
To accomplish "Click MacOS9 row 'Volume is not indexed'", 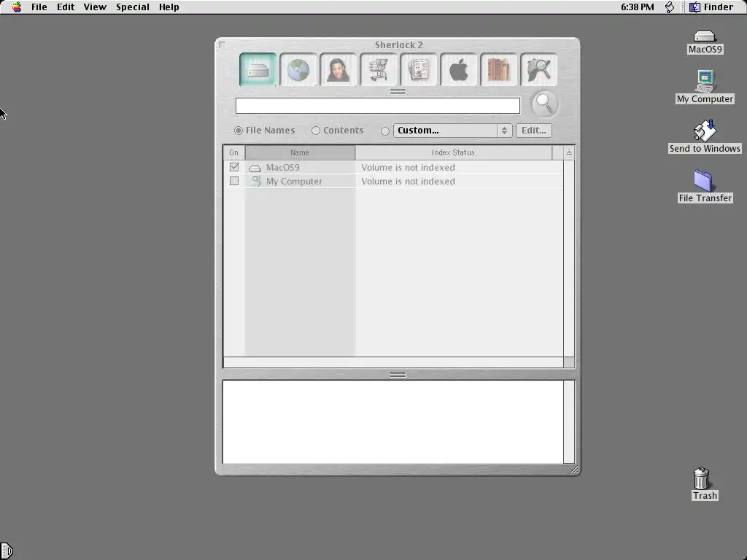I will [408, 168].
